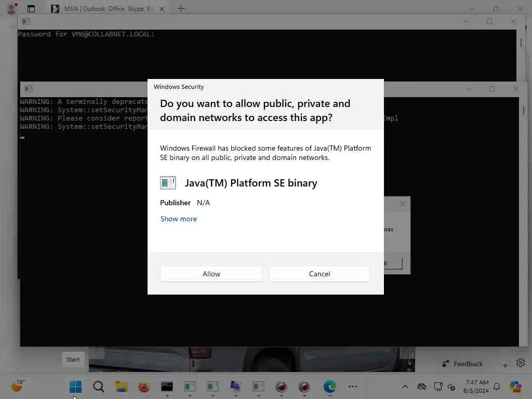Click the 'Publisher N/A' line in dialog
The height and width of the screenshot is (399, 532).
point(185,203)
